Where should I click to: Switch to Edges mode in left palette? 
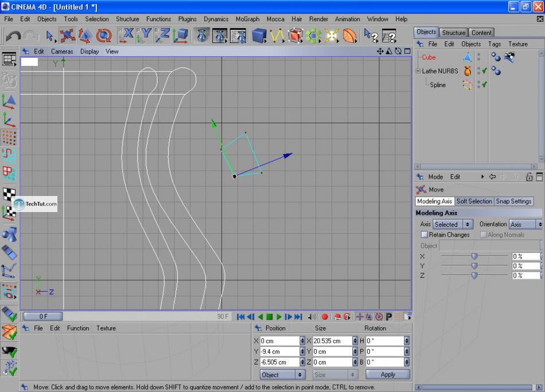[9, 156]
